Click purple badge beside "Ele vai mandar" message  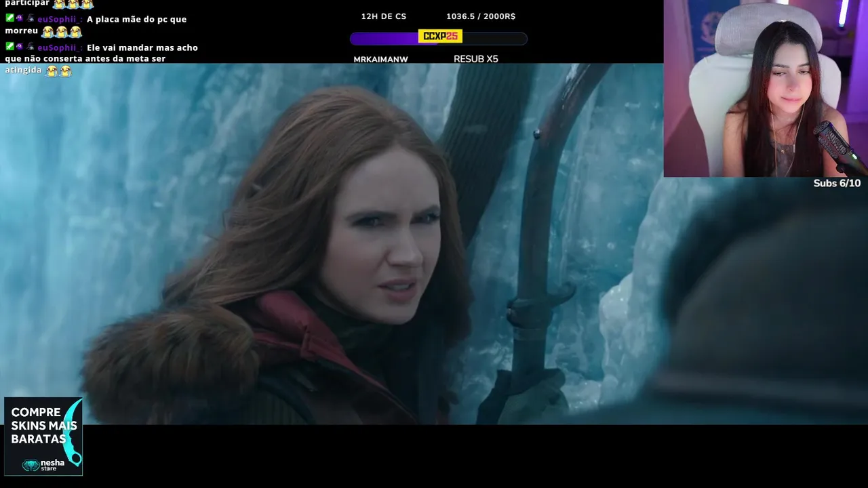pos(19,47)
